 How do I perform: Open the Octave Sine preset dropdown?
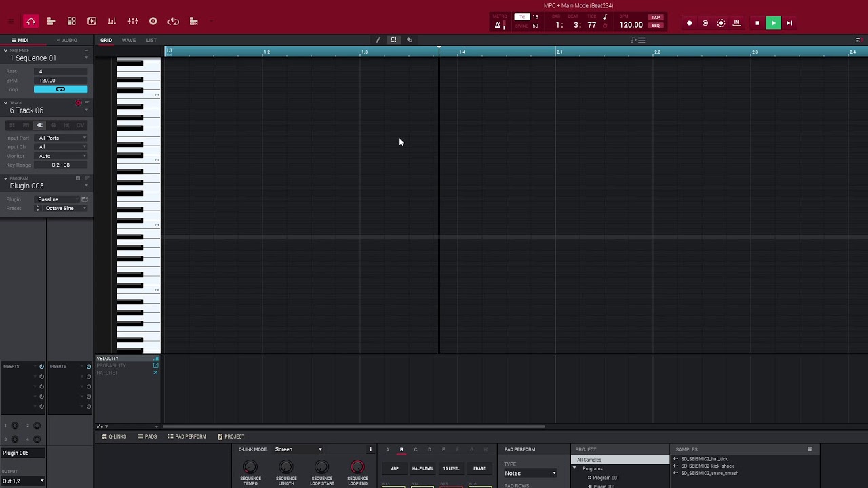click(x=64, y=209)
